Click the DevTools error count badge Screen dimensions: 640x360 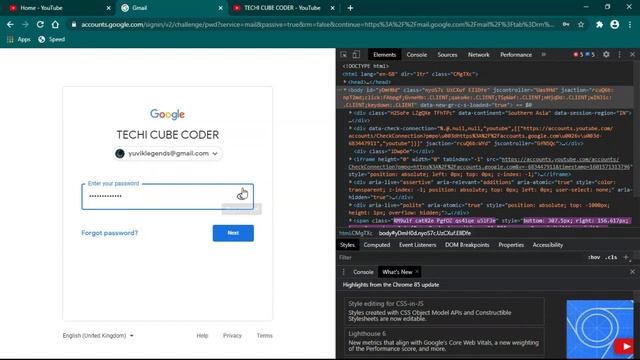pyautogui.click(x=578, y=54)
